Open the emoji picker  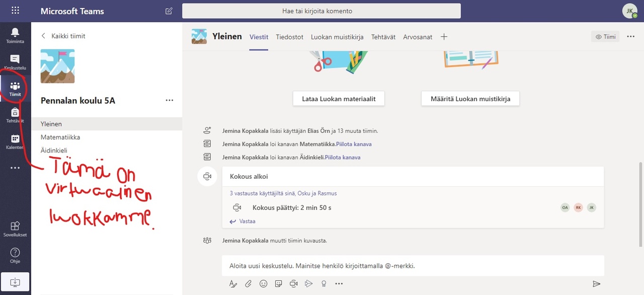pos(263,284)
